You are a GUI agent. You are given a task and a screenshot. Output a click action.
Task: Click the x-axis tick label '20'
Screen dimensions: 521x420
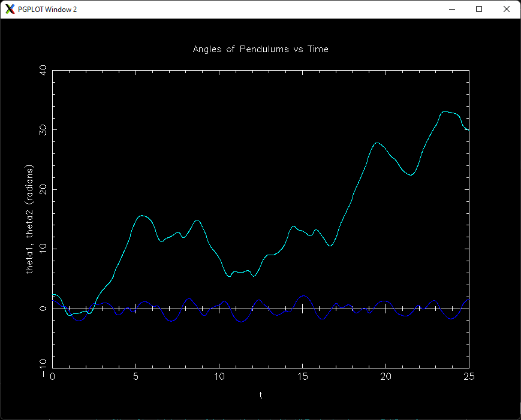point(386,376)
